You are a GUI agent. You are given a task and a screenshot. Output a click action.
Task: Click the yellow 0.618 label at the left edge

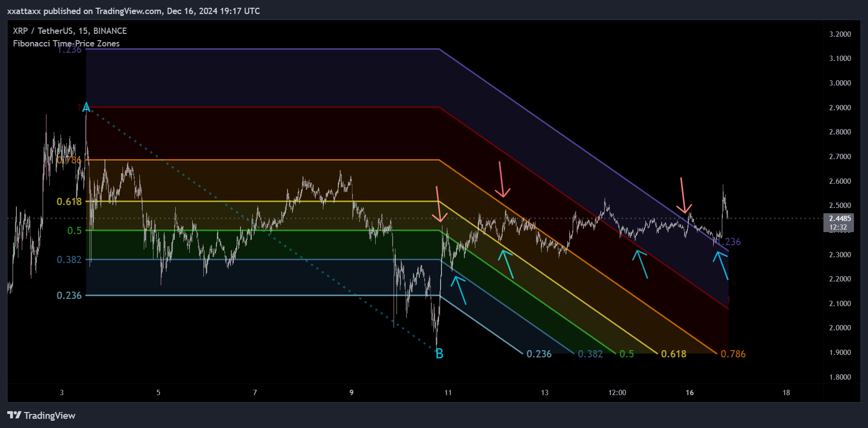[69, 202]
